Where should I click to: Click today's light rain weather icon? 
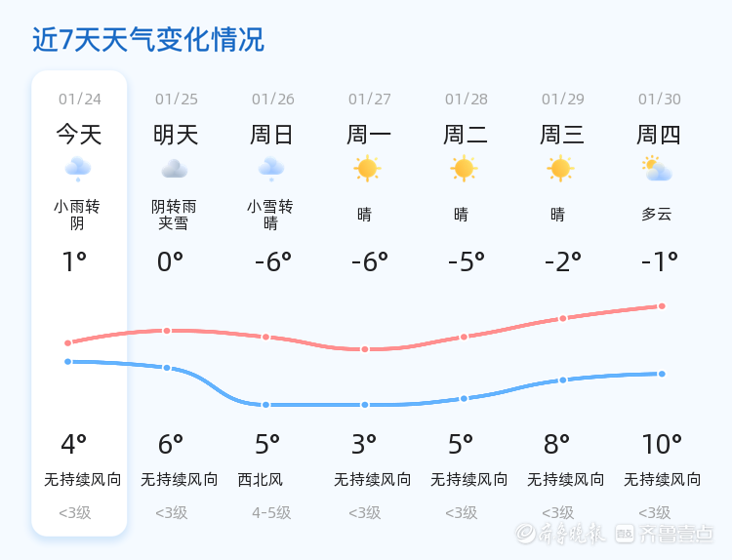(78, 169)
